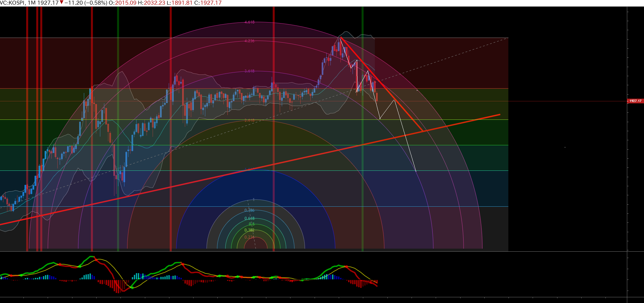Click the bottom end of white projection line

416,171
